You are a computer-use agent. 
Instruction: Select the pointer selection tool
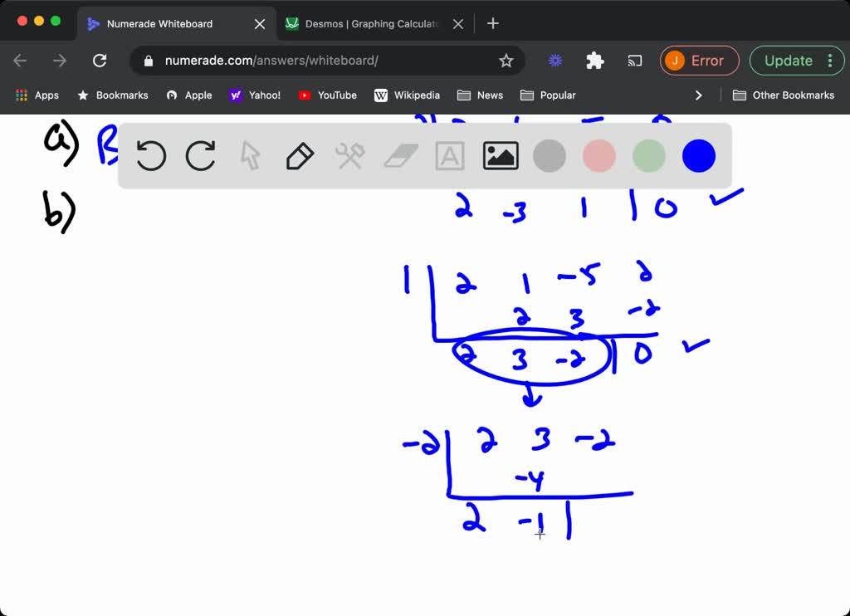click(250, 155)
